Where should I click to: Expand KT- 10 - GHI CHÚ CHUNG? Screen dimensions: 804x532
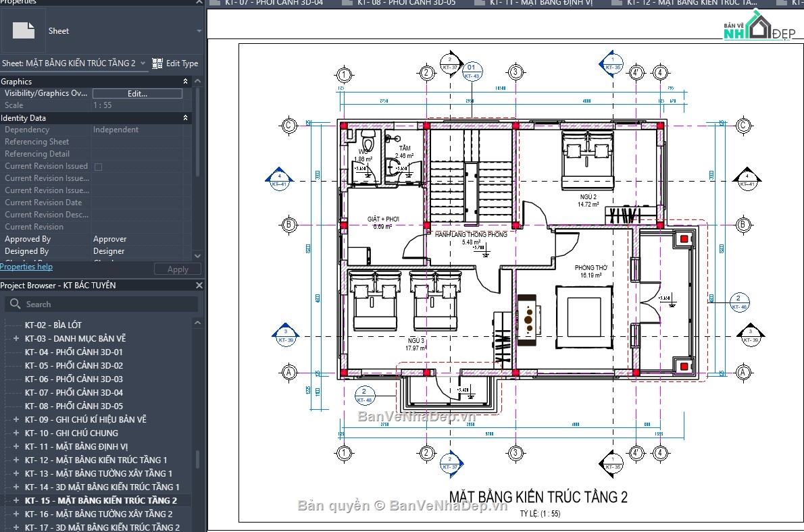pos(16,433)
